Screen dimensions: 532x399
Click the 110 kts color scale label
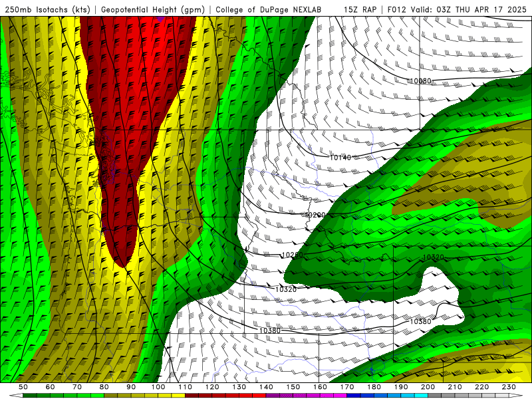[186, 387]
